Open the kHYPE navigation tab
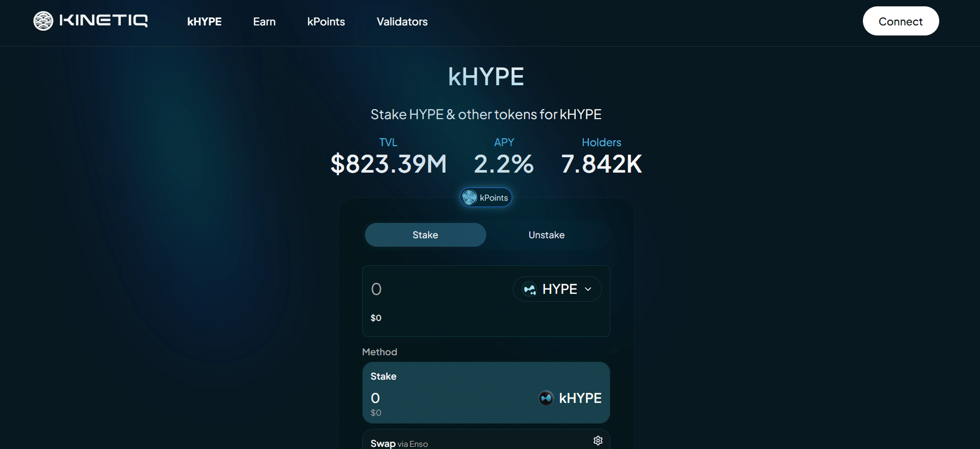The height and width of the screenshot is (449, 980). click(204, 22)
